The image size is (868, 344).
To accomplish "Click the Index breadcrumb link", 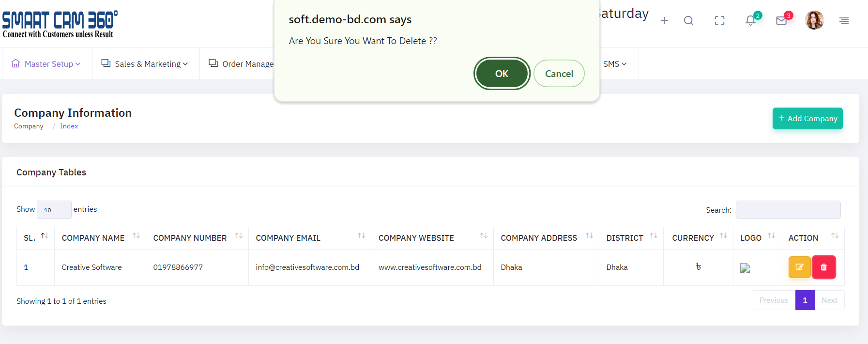I will pyautogui.click(x=69, y=126).
